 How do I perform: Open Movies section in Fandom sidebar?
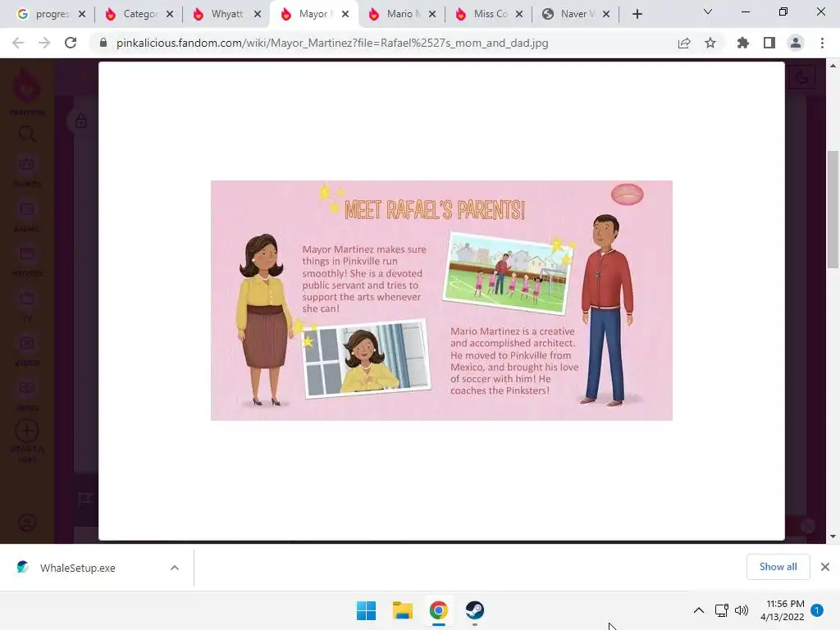[27, 261]
